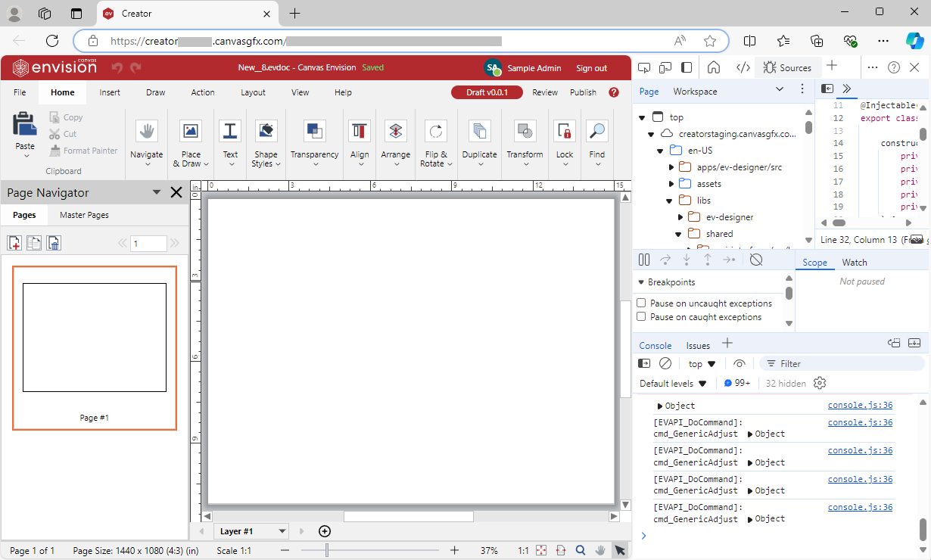
Task: Click the zoom slider handle
Action: click(x=327, y=550)
